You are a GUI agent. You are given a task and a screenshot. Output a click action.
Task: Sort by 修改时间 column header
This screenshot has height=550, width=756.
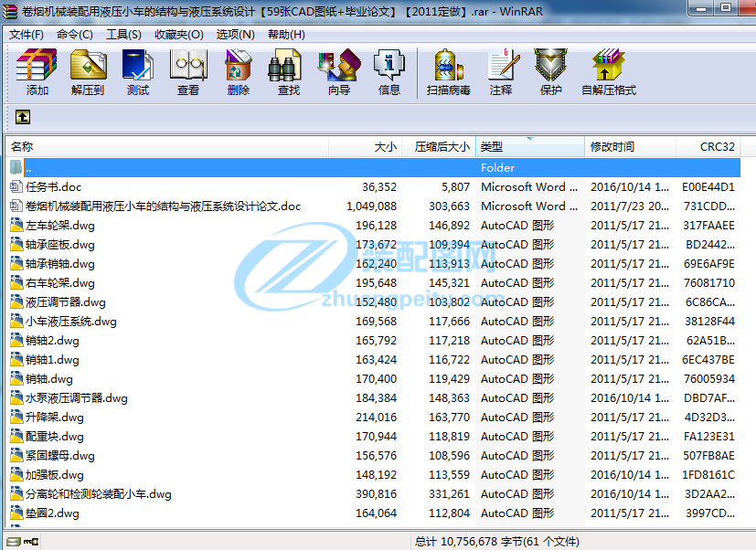point(630,146)
